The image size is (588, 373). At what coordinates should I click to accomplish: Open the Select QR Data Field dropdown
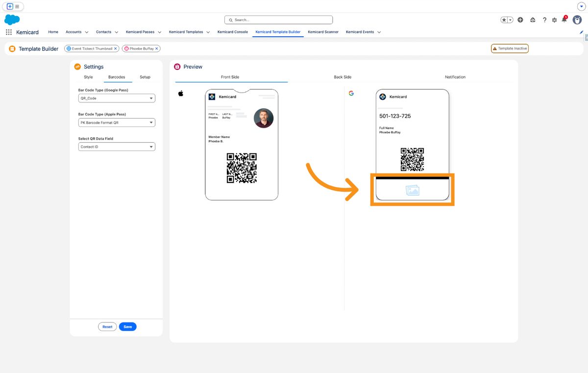pos(117,147)
